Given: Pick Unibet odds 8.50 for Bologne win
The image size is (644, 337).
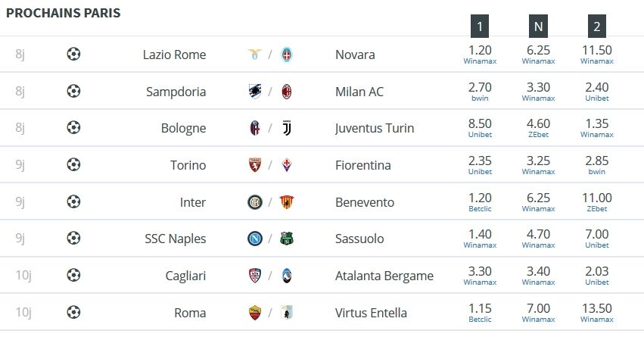Looking at the screenshot, I should pyautogui.click(x=480, y=128).
